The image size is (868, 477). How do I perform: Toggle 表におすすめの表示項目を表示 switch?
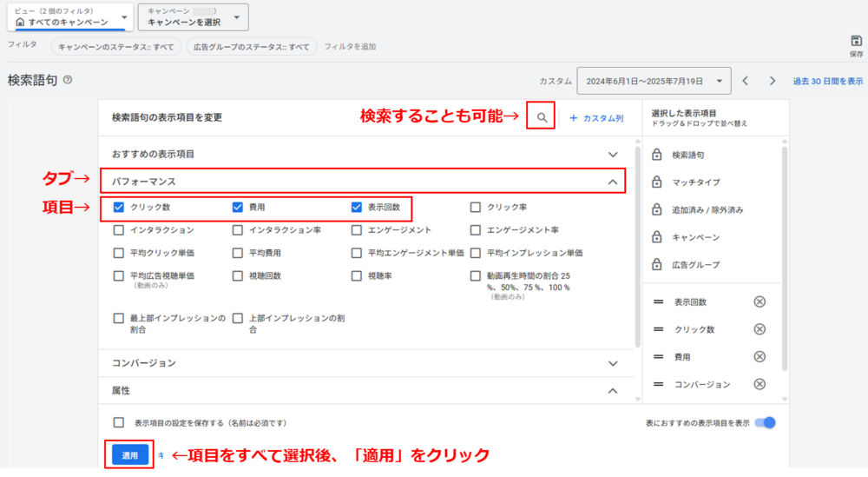coord(765,423)
